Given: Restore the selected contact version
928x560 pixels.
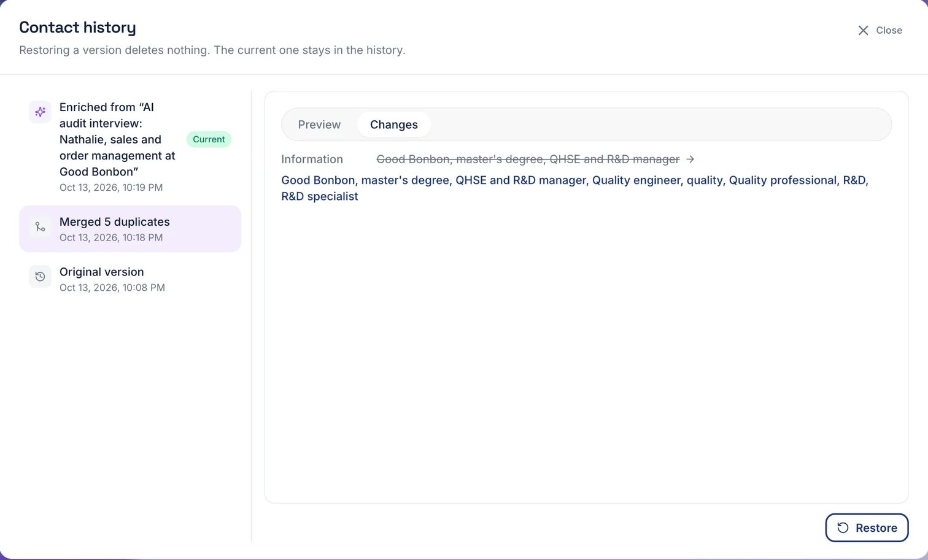Looking at the screenshot, I should click(867, 527).
